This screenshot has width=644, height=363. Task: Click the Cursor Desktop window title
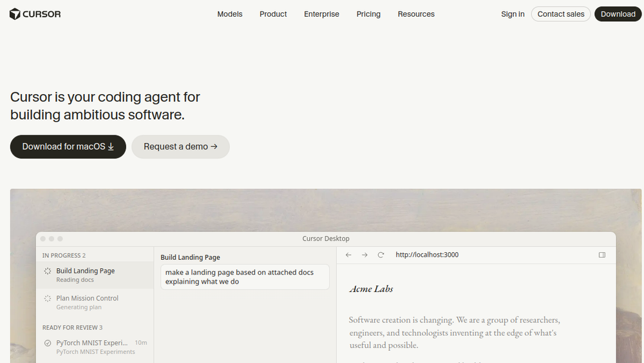pyautogui.click(x=326, y=239)
